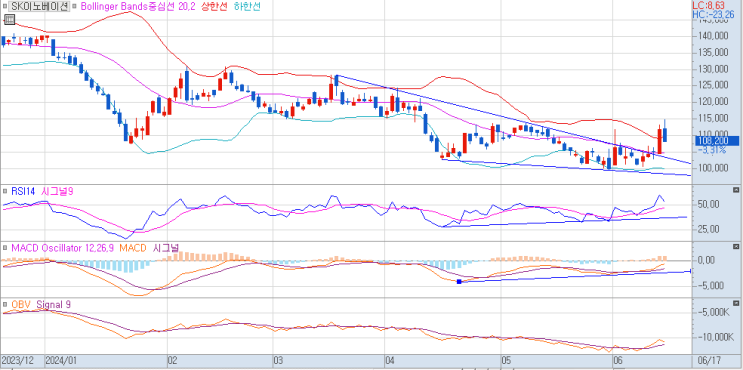Click the small square marker before MACD Oscillator
Viewport: 743px width, 370px height.
click(x=5, y=248)
